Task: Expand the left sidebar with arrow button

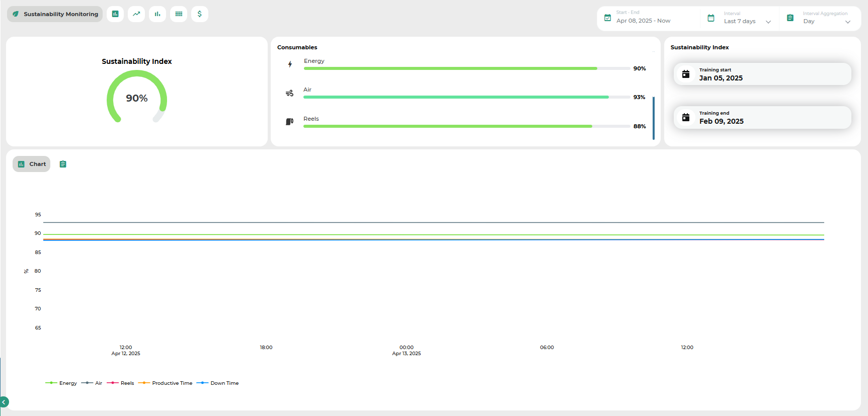Action: tap(4, 402)
